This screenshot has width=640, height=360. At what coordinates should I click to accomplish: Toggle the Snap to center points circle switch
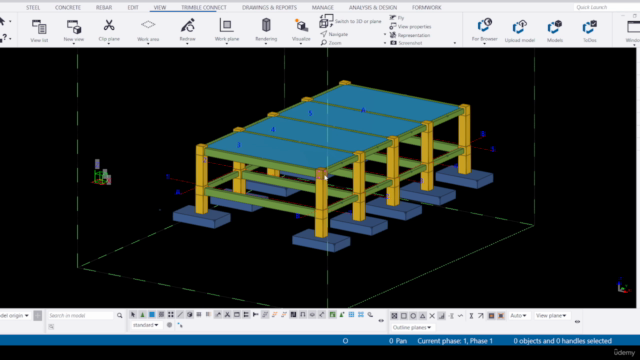pos(413,316)
